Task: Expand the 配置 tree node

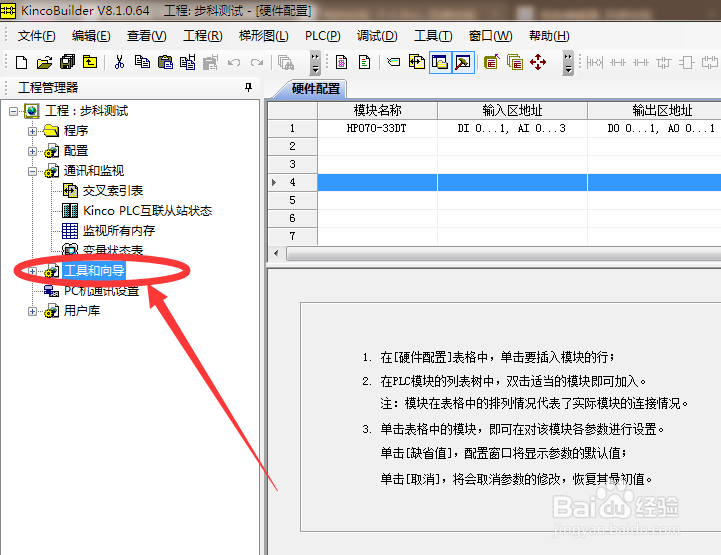Action: [x=32, y=151]
